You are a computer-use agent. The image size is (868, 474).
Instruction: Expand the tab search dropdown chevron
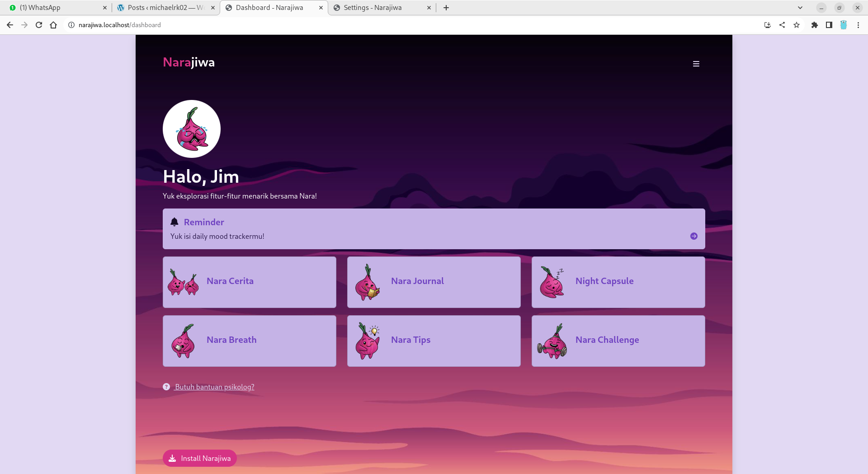(x=800, y=8)
